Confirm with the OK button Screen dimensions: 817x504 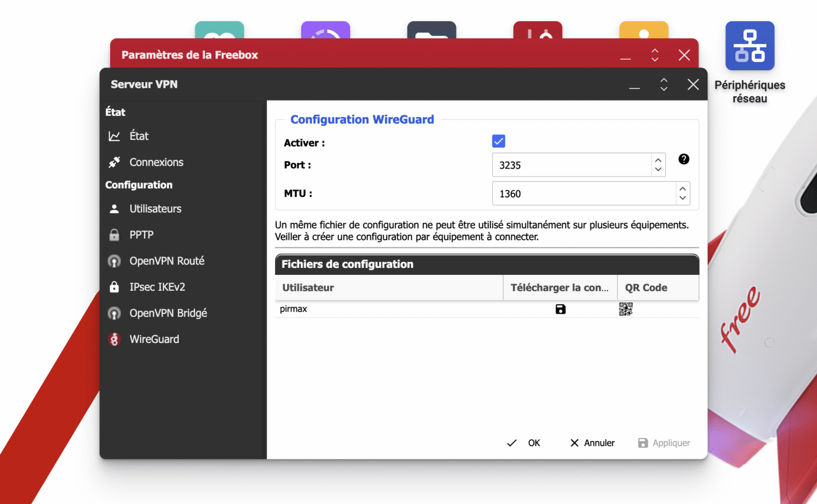click(x=523, y=443)
